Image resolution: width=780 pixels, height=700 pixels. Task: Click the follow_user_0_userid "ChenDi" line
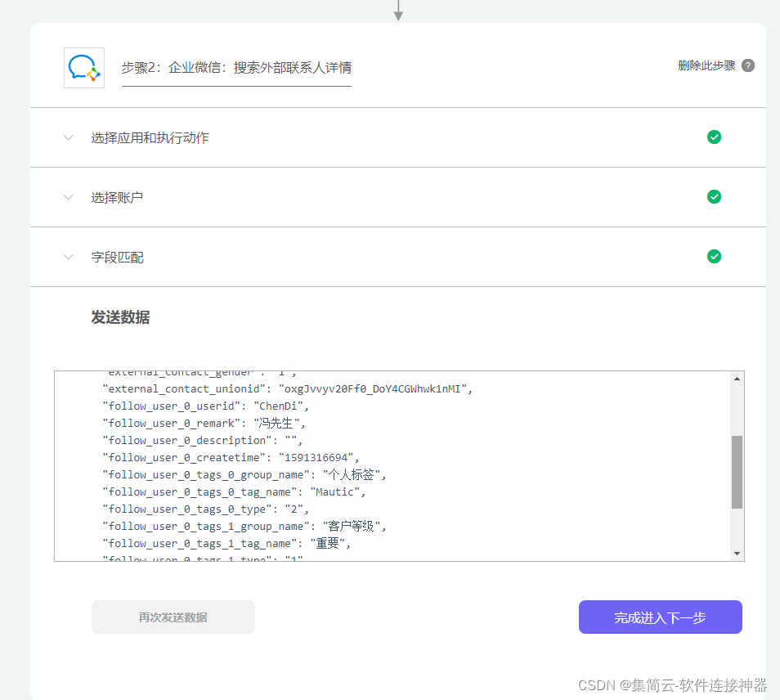point(205,406)
